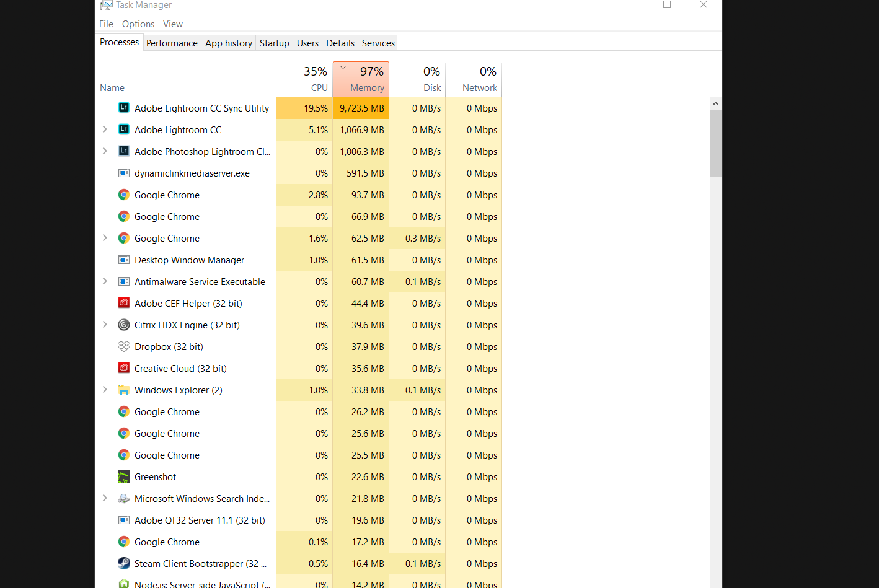Expand the Windows Explorer (2) group

click(105, 390)
